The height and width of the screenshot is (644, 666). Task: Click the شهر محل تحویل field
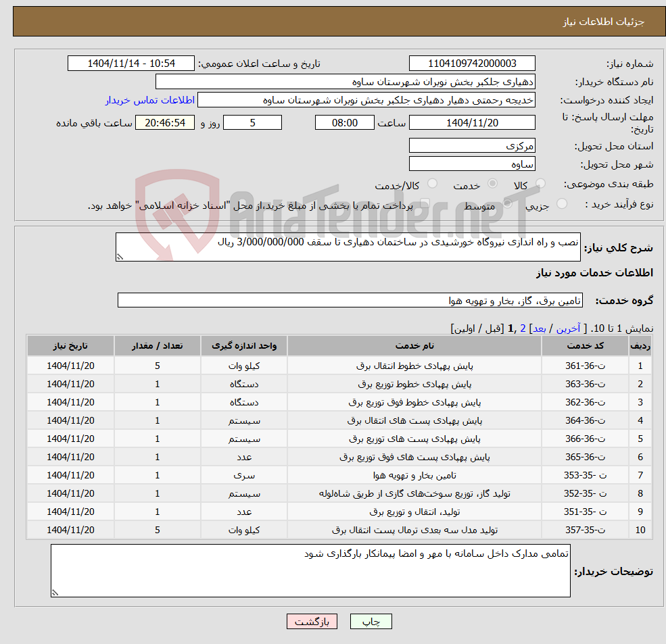point(472,164)
